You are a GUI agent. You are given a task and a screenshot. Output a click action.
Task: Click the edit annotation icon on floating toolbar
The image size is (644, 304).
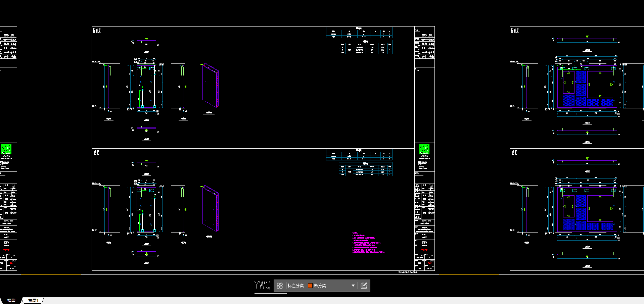(x=364, y=286)
